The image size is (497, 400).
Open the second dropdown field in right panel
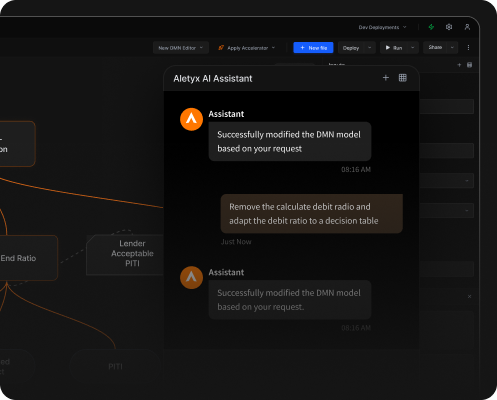(x=447, y=211)
